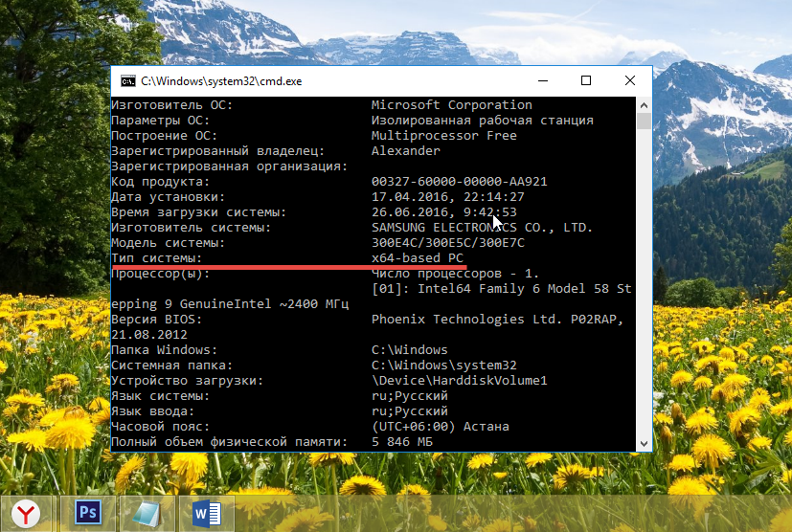Image resolution: width=792 pixels, height=532 pixels.
Task: Click the vertical scrollbar thumb
Action: (x=645, y=122)
